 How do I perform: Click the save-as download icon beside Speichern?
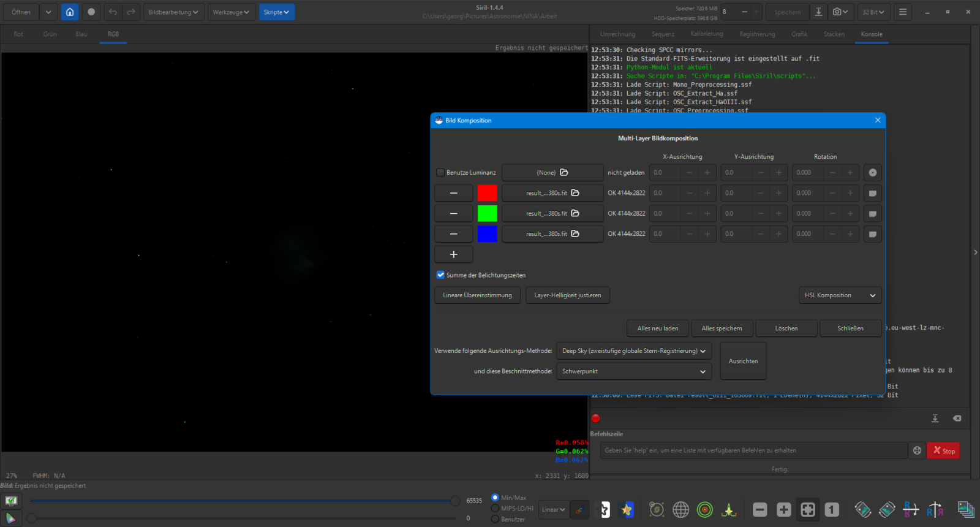tap(818, 12)
